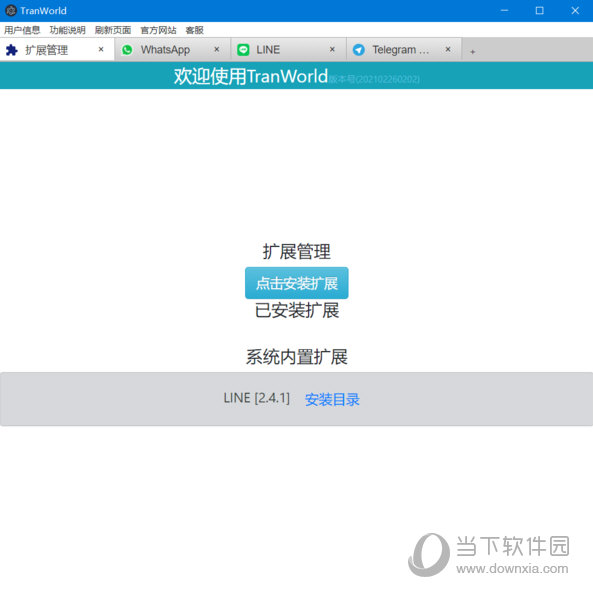Add a new tab with plus button
593x598 pixels.
pos(472,51)
